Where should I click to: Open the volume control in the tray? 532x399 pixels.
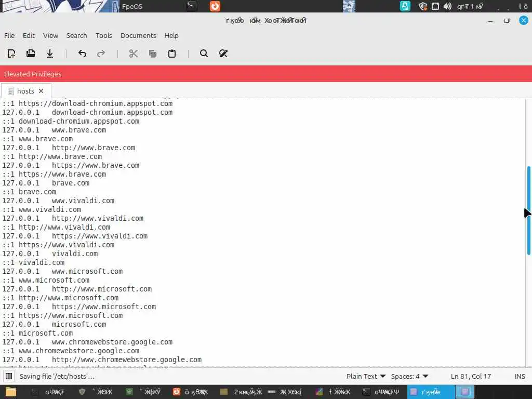[x=447, y=6]
